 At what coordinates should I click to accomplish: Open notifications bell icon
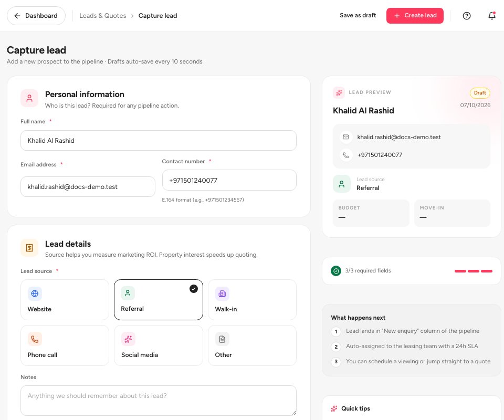[x=491, y=15]
